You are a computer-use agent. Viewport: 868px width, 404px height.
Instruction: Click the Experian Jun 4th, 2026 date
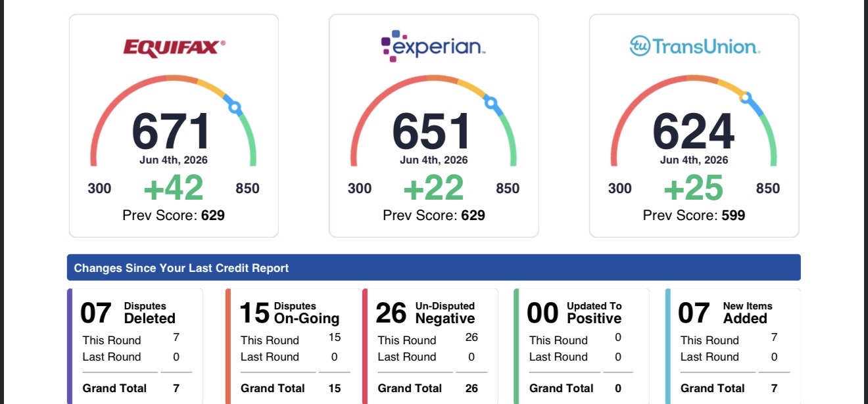pos(434,160)
